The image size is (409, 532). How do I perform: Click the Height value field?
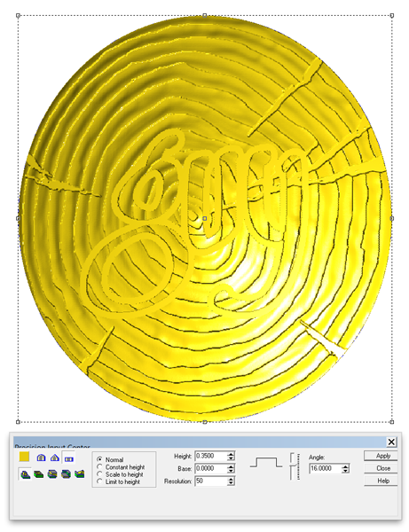211,456
